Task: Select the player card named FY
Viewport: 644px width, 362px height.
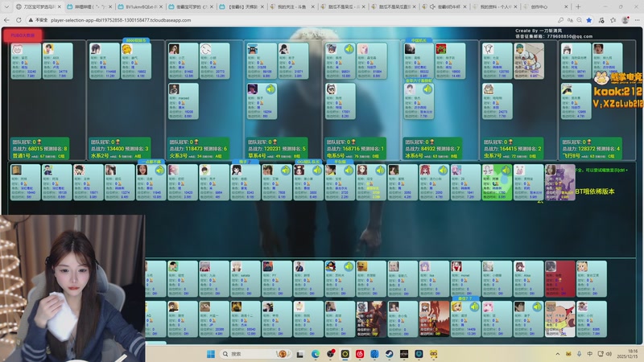Action: tap(277, 278)
